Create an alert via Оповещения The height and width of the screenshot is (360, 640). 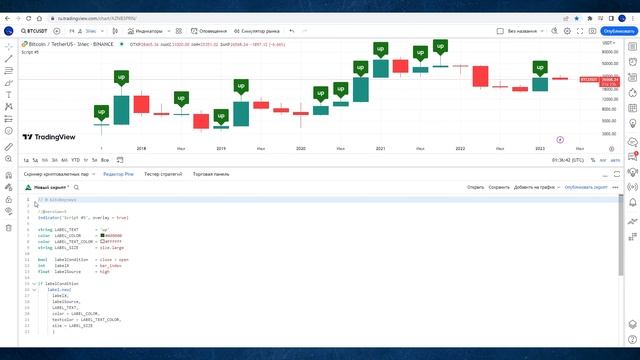point(209,31)
